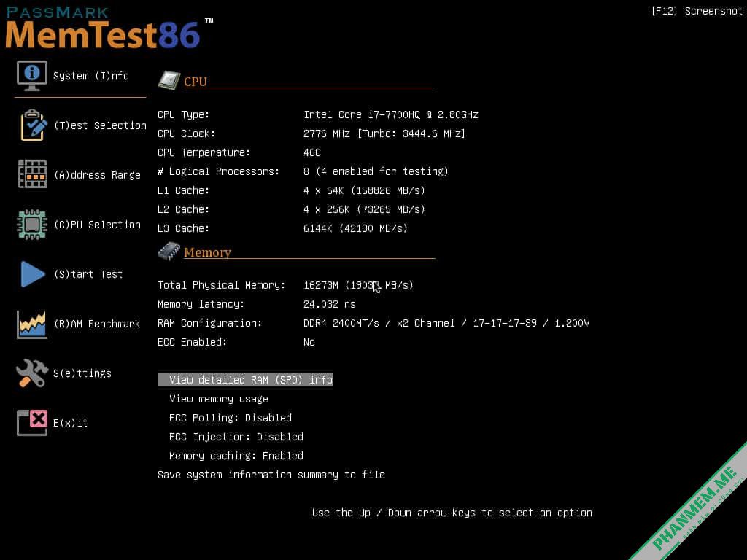
Task: Toggle ECC Polling: Disabled option
Action: pos(230,418)
